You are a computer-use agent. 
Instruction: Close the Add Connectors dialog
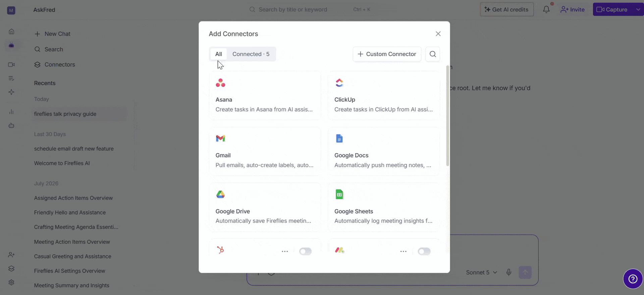438,34
